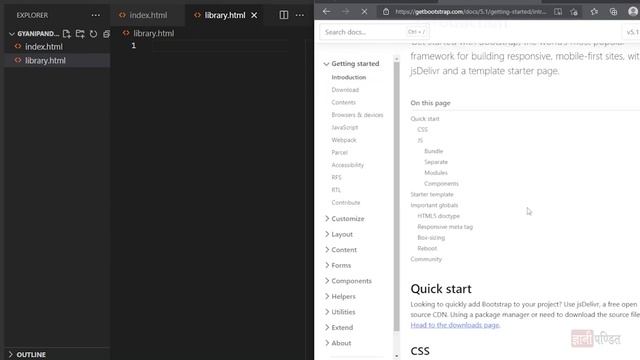
Task: Jump to Separate in page contents
Action: (x=436, y=162)
